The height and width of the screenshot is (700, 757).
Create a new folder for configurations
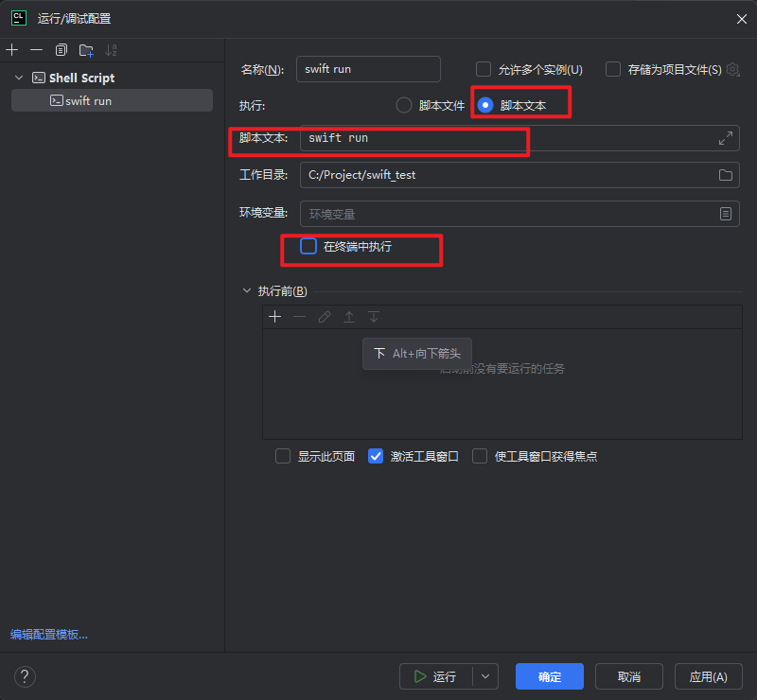click(x=85, y=49)
